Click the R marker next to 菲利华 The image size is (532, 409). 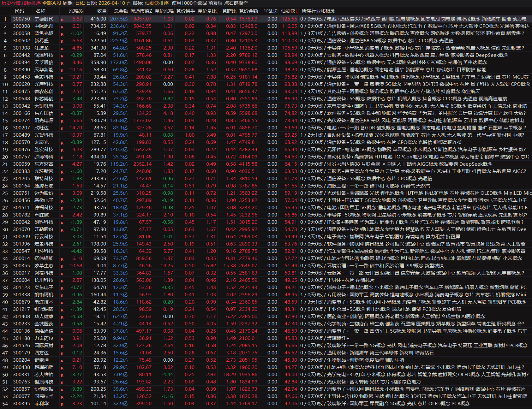[62, 404]
